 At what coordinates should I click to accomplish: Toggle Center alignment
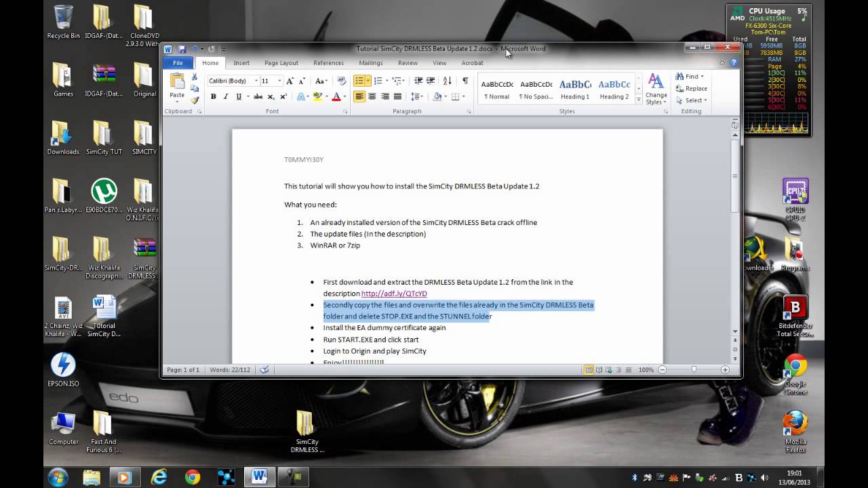(372, 97)
